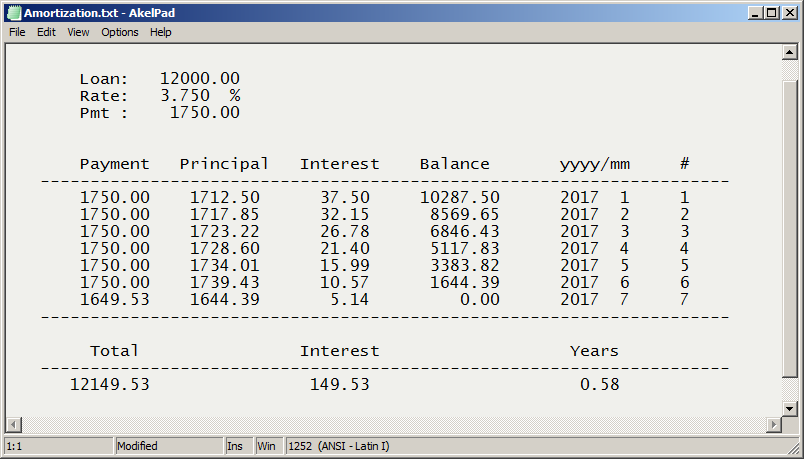
Task: Maximize the AkelPad window
Action: tap(770, 13)
